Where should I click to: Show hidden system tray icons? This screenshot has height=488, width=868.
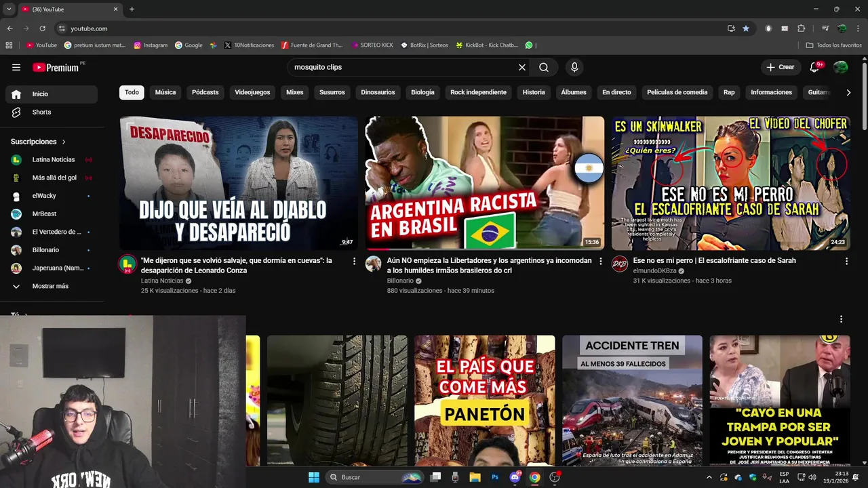709,477
